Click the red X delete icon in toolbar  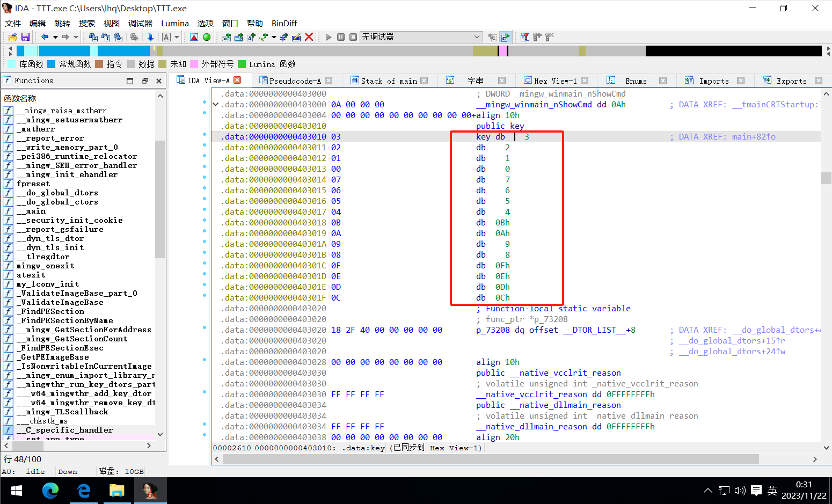point(309,37)
